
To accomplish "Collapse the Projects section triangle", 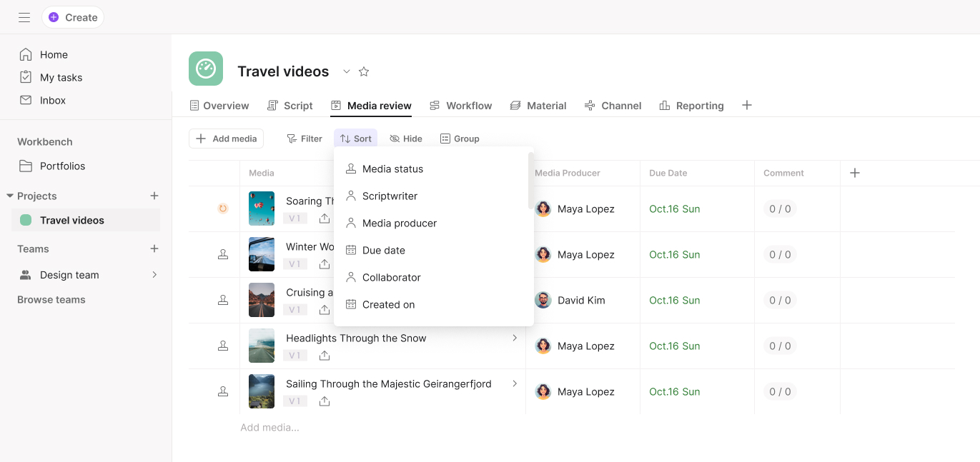I will [10, 196].
